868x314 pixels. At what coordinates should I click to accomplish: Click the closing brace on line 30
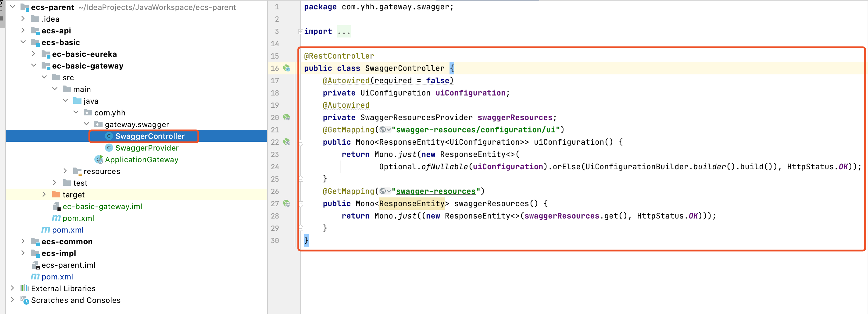tap(306, 240)
